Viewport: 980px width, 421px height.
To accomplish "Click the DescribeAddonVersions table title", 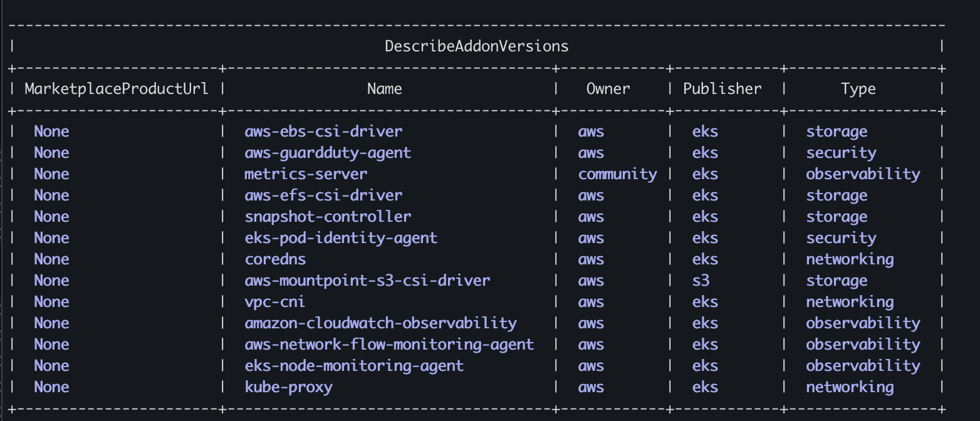I will pyautogui.click(x=477, y=46).
